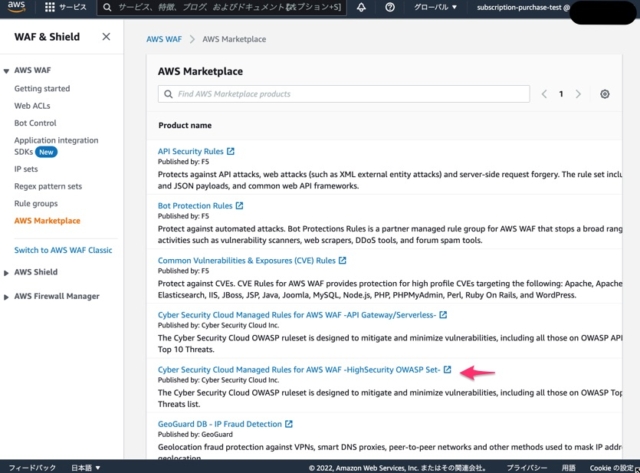The width and height of the screenshot is (640, 473).
Task: Open Cyber Security Cloud HighSecurity OWASP Set
Action: click(x=299, y=369)
